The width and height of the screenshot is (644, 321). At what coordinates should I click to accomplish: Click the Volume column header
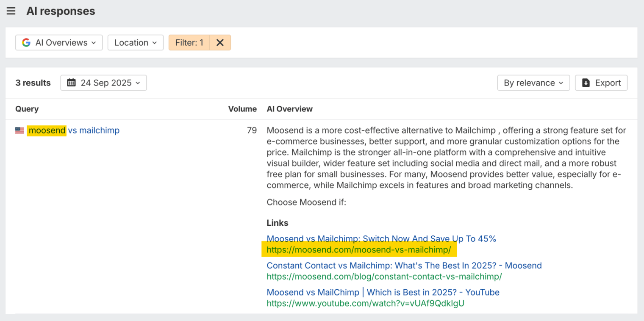tap(242, 109)
